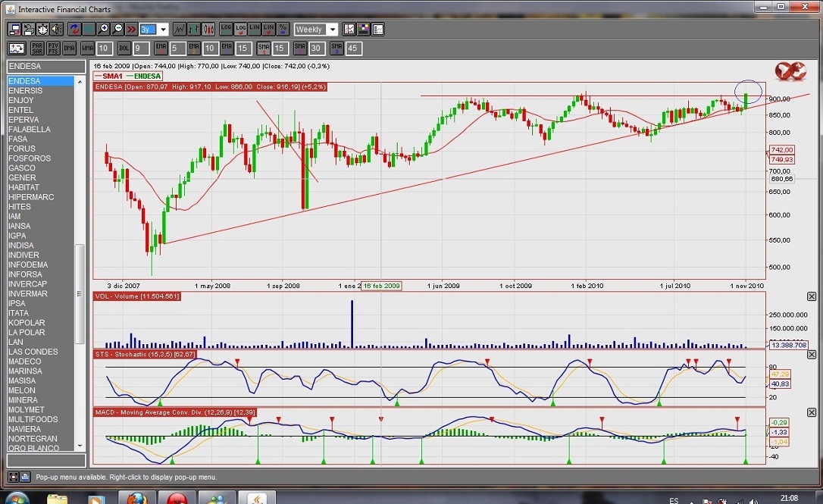Edit the WMA period field showing 10
823x504 pixels.
[x=105, y=49]
